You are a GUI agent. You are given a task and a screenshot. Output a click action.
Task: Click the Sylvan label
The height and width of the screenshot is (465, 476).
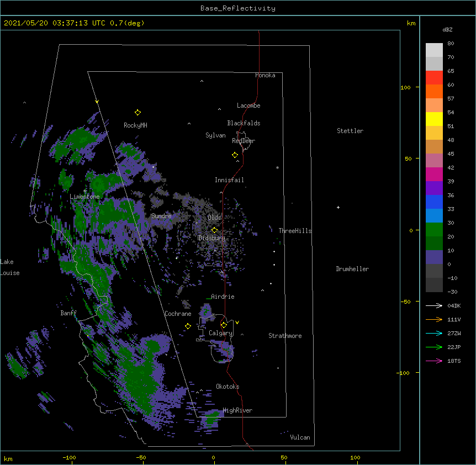[x=215, y=136]
